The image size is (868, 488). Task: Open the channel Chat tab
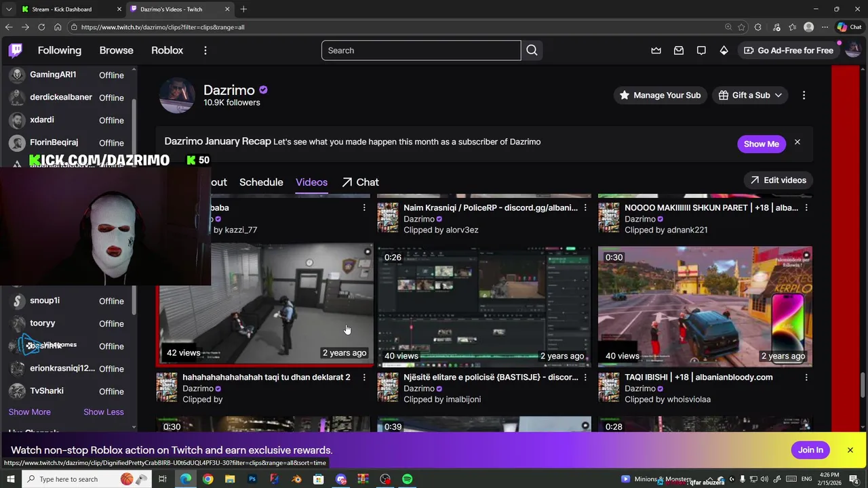coord(360,182)
